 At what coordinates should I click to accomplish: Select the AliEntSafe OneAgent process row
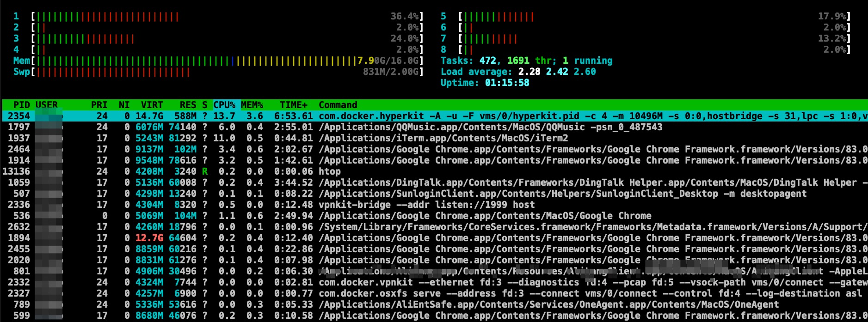click(x=435, y=304)
